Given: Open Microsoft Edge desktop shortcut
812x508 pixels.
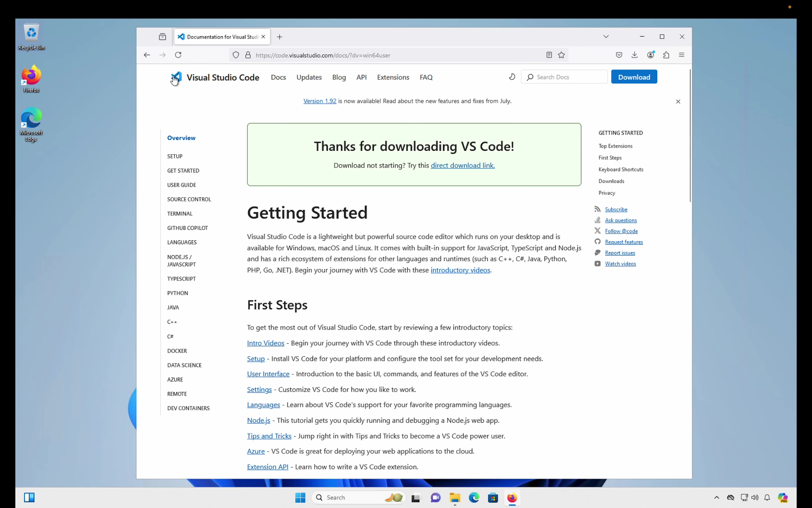Looking at the screenshot, I should pyautogui.click(x=31, y=125).
